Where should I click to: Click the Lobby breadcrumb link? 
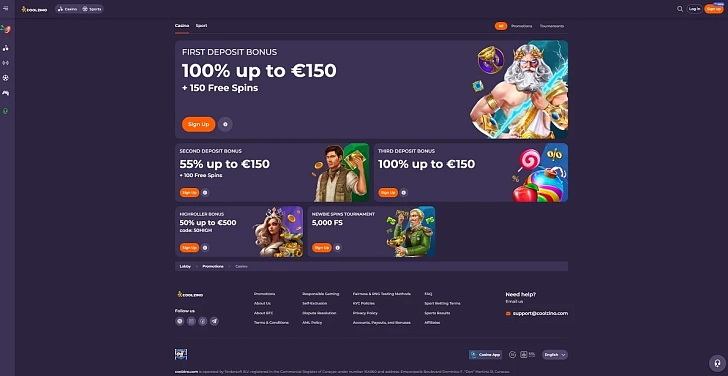tap(185, 266)
